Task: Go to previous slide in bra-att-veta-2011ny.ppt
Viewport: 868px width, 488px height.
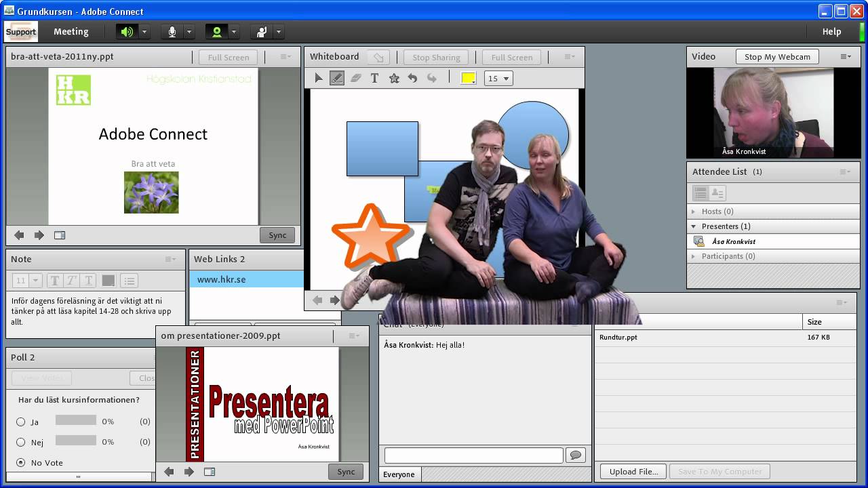Action: click(19, 235)
